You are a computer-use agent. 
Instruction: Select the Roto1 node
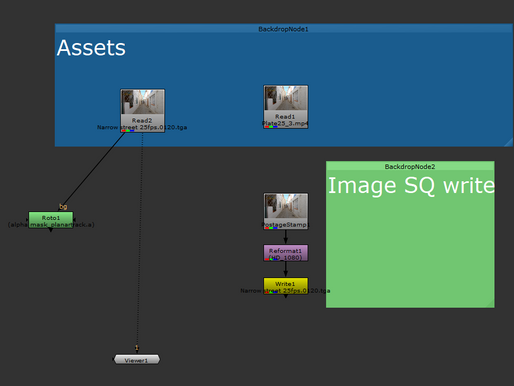point(51,220)
